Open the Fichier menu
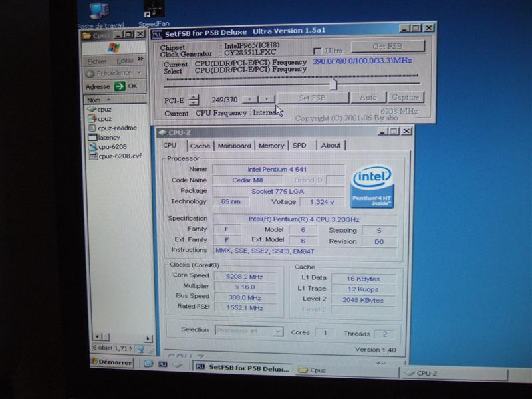Screen dimensions: 532x399 (97, 61)
